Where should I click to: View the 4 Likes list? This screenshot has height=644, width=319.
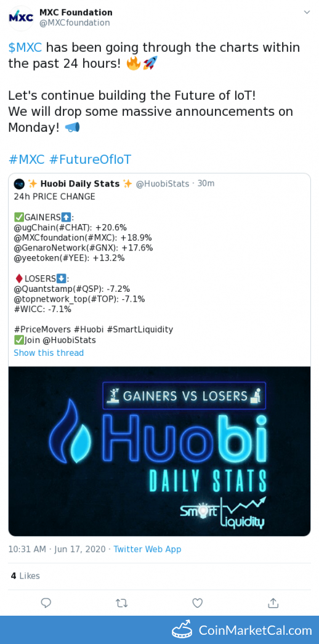25,576
